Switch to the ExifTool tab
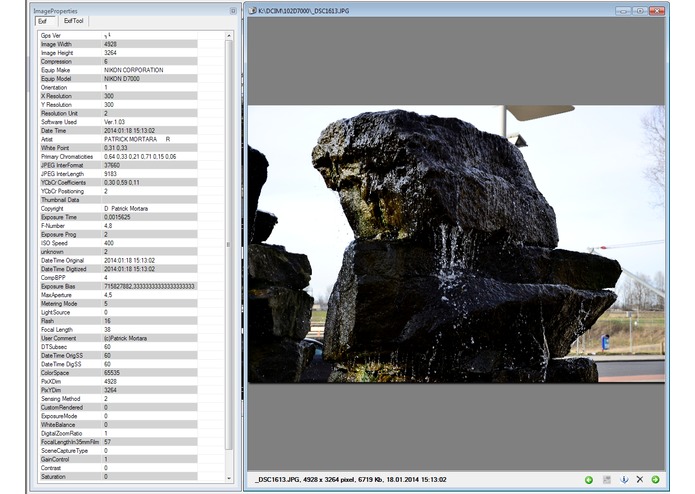 click(73, 21)
